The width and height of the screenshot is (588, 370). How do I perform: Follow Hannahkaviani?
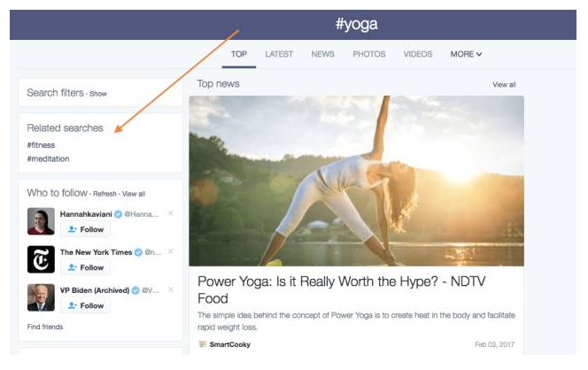pyautogui.click(x=85, y=229)
